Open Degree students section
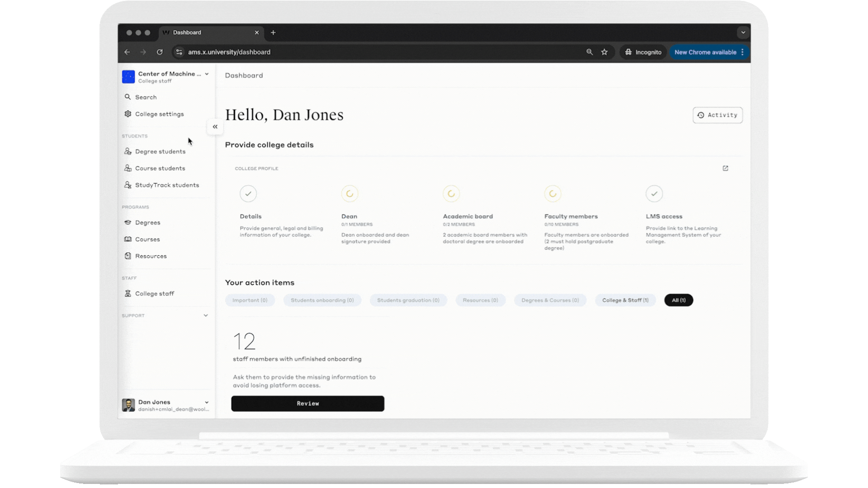 click(160, 151)
